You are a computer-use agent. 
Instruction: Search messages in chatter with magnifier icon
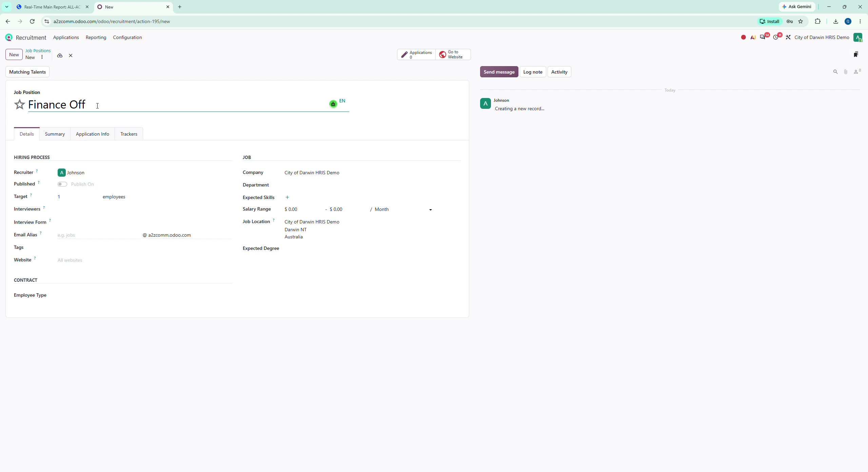[835, 72]
